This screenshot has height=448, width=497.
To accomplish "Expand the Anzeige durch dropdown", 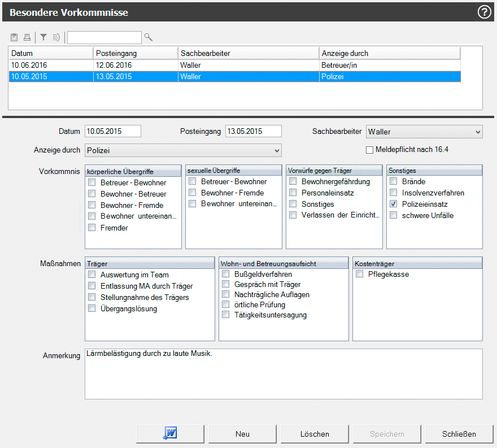I will 276,150.
